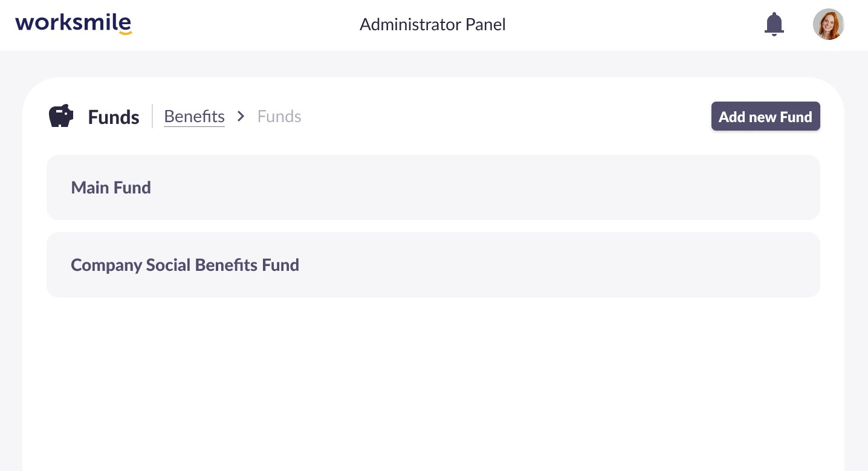Click the breadcrumb chevron arrow separator
The height and width of the screenshot is (471, 868).
click(x=241, y=116)
